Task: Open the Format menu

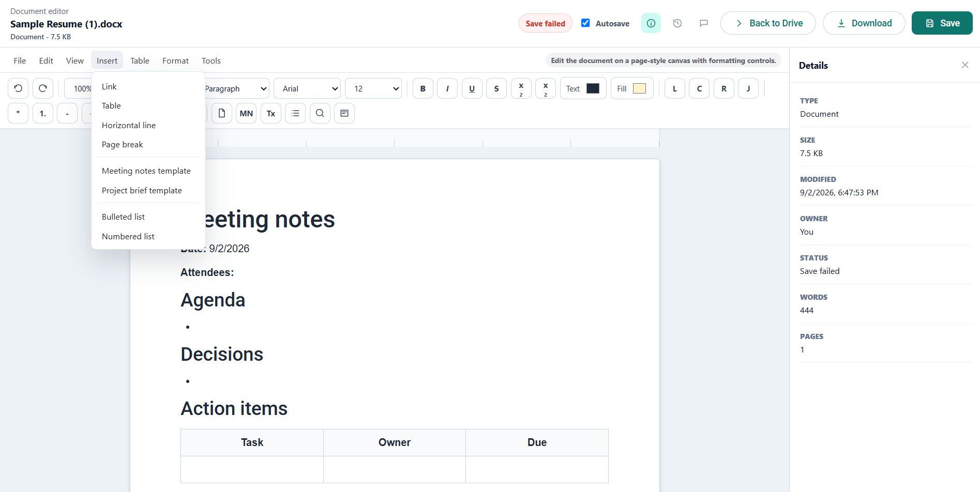Action: pyautogui.click(x=175, y=60)
